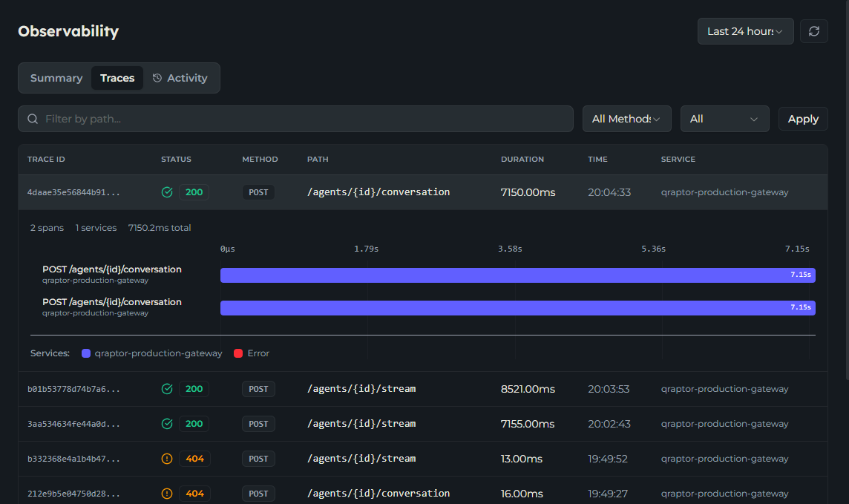
Task: Click the 1 services summary text
Action: coord(96,228)
